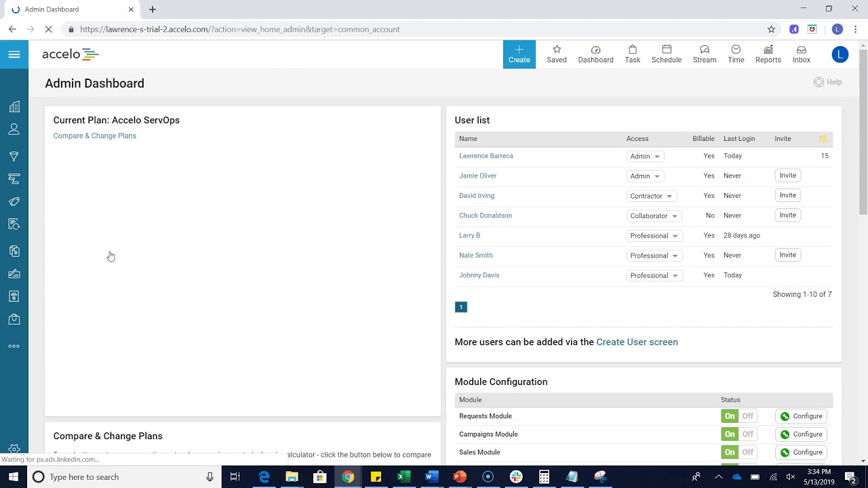Image resolution: width=868 pixels, height=488 pixels.
Task: Open Johnny Davis's Professional access dropdown
Action: [x=654, y=275]
